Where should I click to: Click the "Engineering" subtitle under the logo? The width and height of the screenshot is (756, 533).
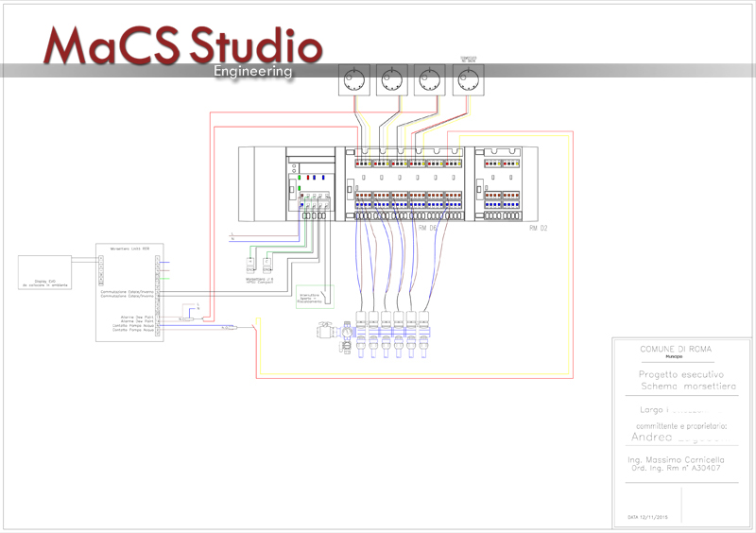pos(252,71)
